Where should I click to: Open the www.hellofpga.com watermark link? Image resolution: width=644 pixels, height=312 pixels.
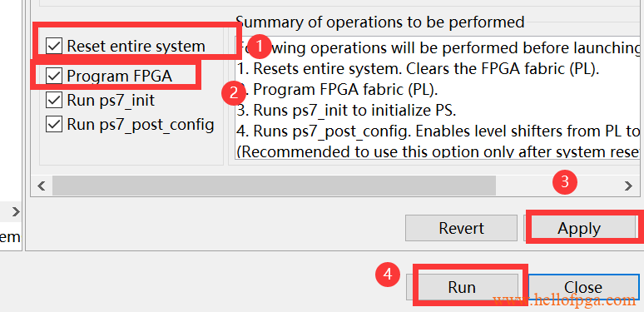pyautogui.click(x=564, y=300)
